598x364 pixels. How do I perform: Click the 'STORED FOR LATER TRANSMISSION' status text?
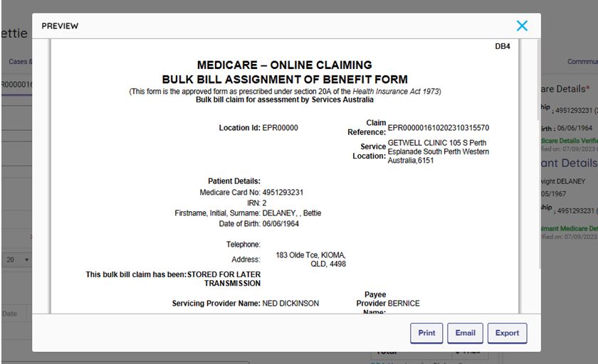pyautogui.click(x=224, y=279)
